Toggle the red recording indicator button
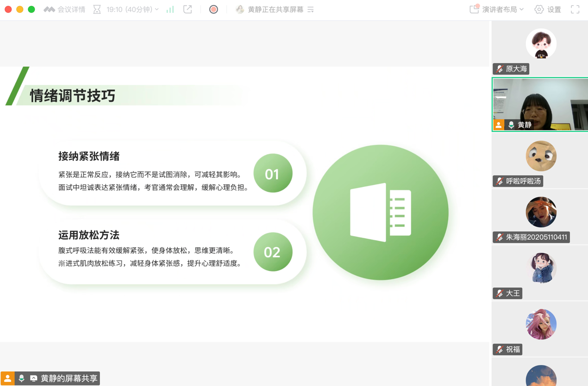 click(x=213, y=9)
